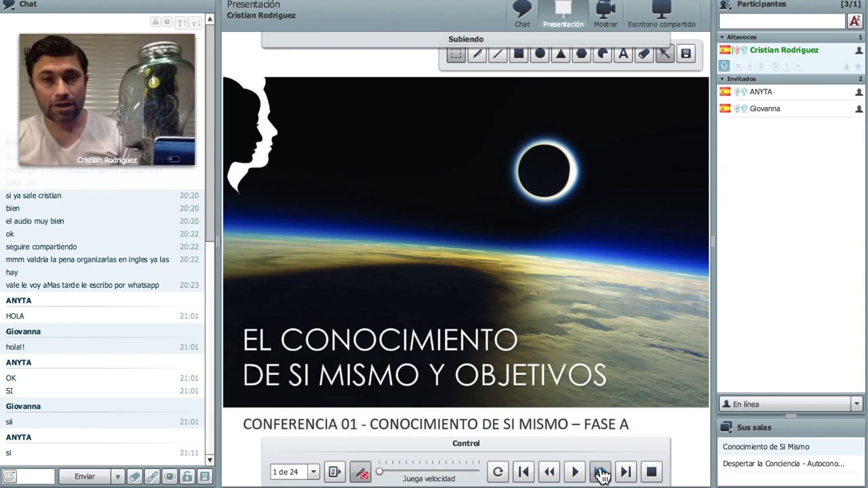Open the 'En línea' status dropdown

[x=856, y=404]
